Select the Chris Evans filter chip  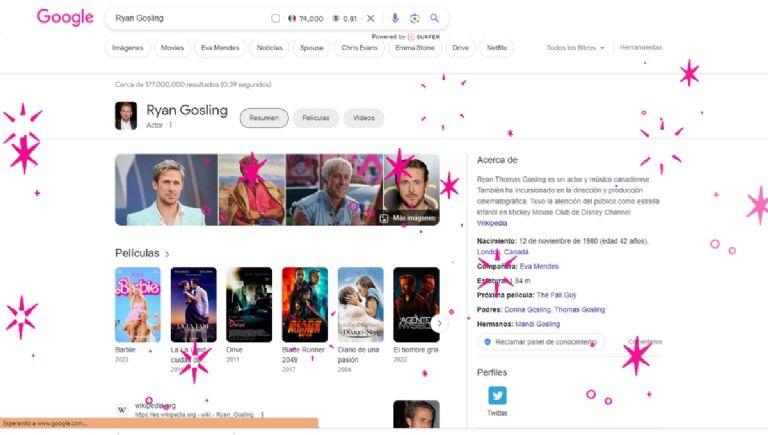(360, 48)
